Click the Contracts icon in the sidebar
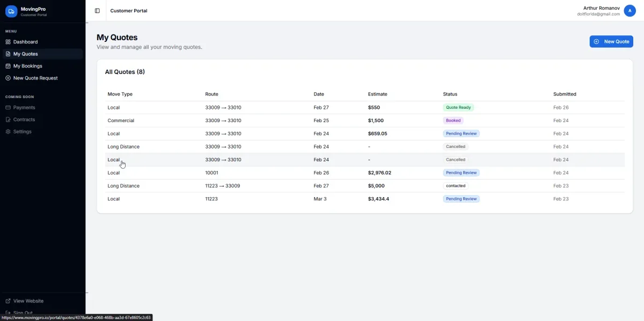The image size is (644, 321). tap(7, 119)
